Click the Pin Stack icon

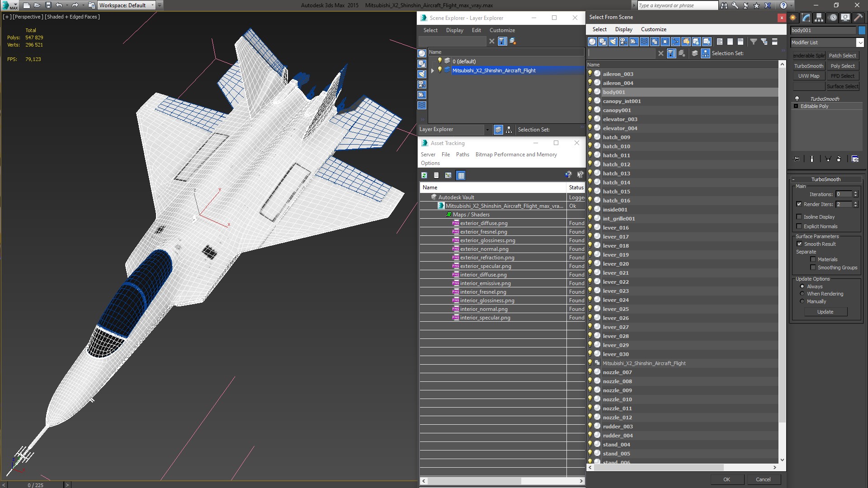(x=797, y=159)
